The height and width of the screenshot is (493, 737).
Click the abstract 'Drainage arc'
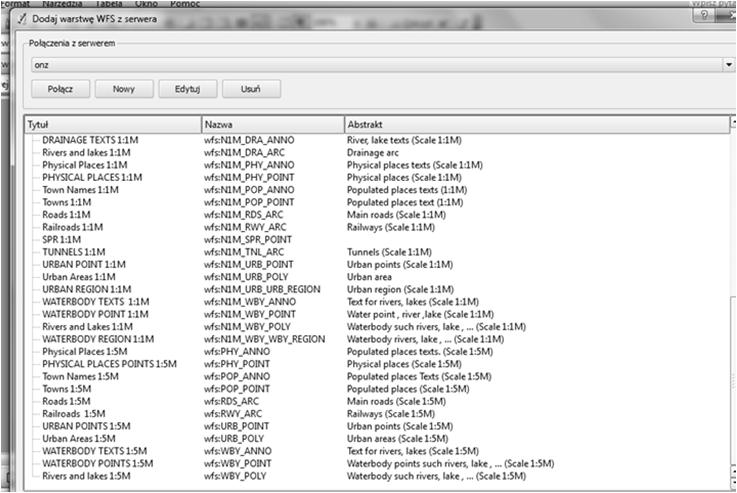373,152
